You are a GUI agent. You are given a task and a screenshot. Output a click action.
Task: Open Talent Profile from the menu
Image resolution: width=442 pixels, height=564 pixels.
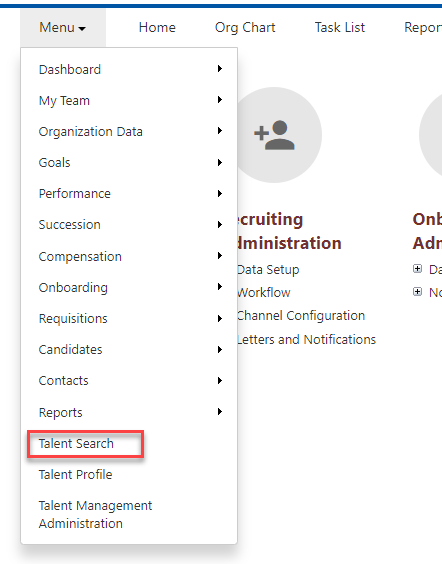click(x=76, y=474)
